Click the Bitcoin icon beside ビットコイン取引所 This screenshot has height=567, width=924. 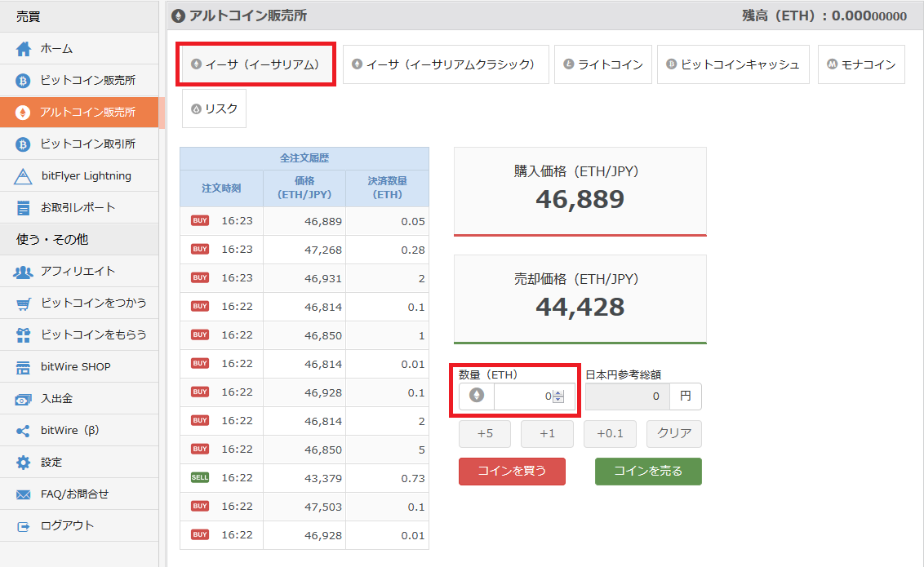coord(23,144)
